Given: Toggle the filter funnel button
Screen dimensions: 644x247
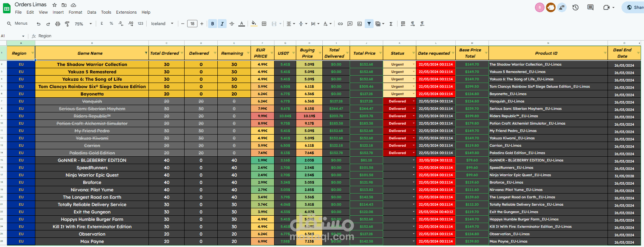Looking at the screenshot, I should 369,24.
